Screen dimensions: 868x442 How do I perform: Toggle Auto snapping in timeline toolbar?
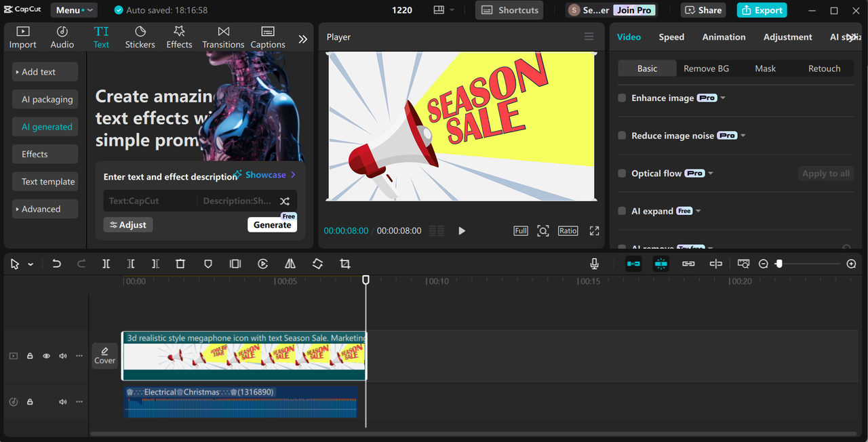click(661, 264)
